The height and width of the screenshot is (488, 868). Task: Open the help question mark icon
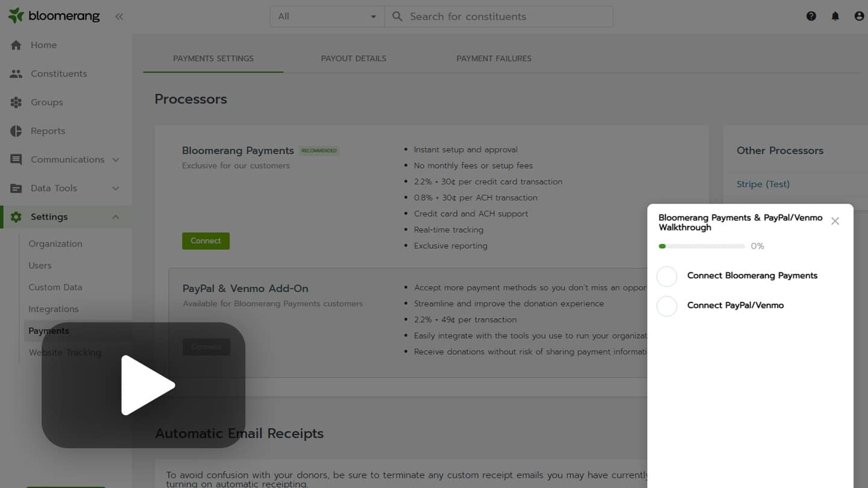811,16
